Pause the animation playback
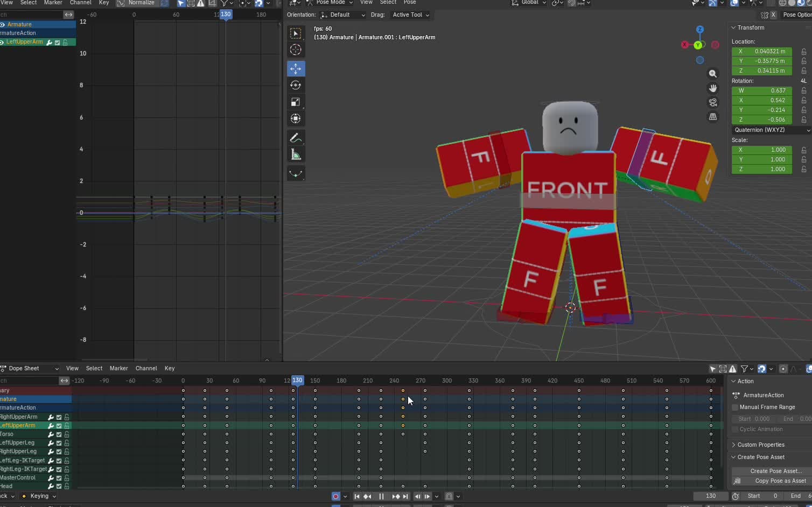The width and height of the screenshot is (812, 507). 381,496
